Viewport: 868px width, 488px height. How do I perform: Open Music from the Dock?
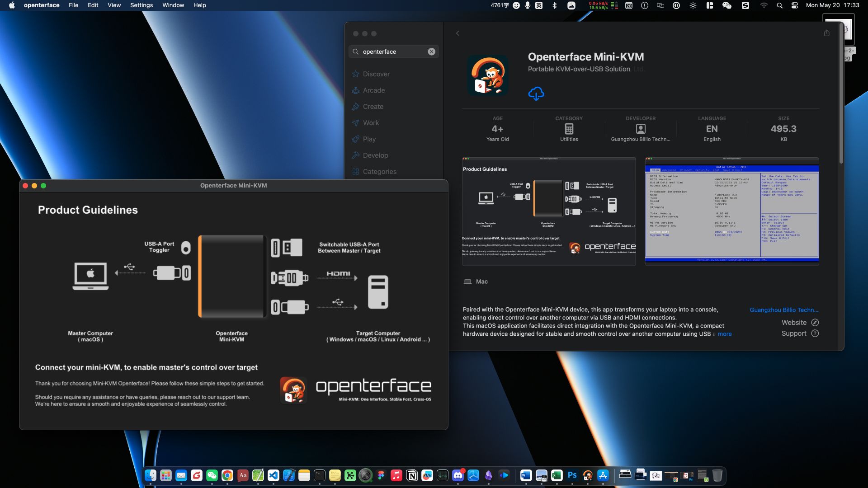(x=396, y=475)
